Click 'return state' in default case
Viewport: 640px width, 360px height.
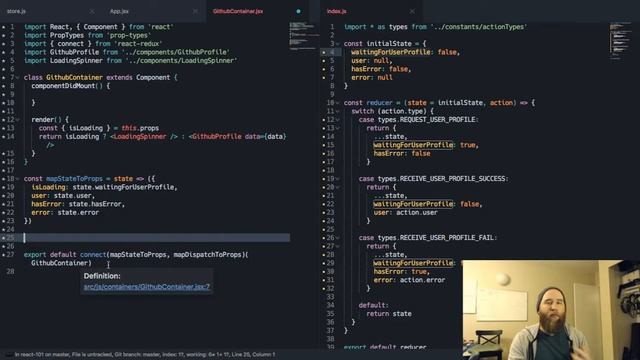pos(389,314)
